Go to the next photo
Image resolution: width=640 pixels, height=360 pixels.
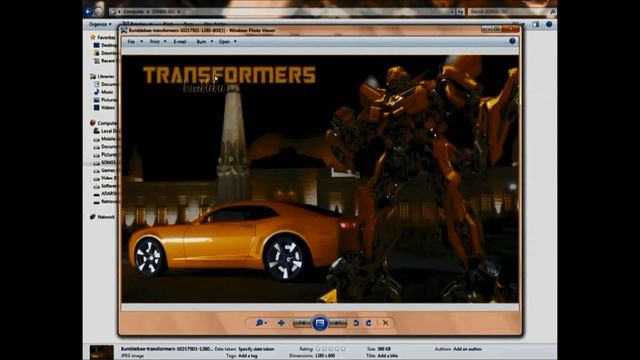pyautogui.click(x=338, y=323)
